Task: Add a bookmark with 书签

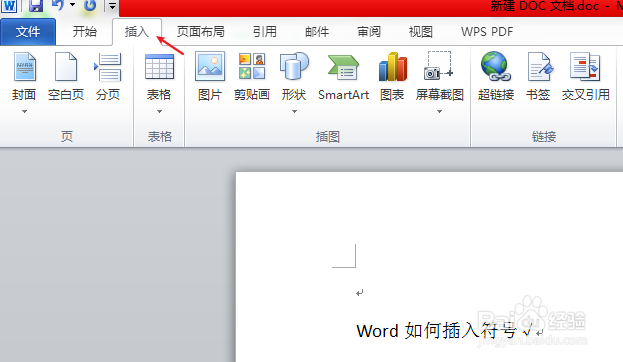Action: coord(538,76)
